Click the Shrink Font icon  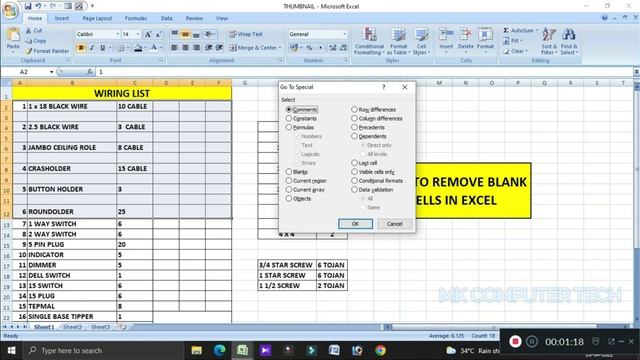(158, 34)
